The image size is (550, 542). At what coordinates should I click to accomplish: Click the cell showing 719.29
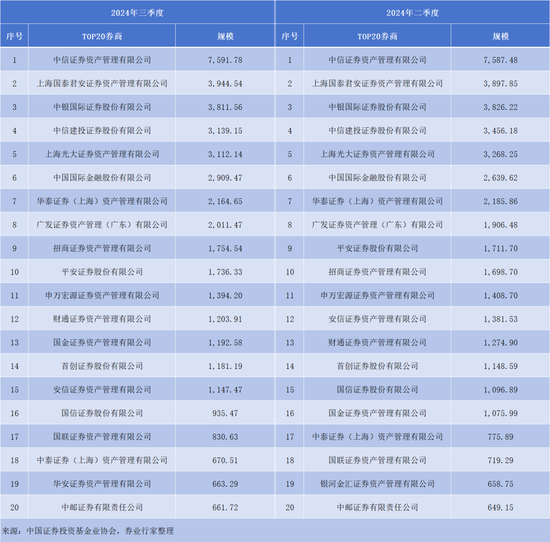501,460
